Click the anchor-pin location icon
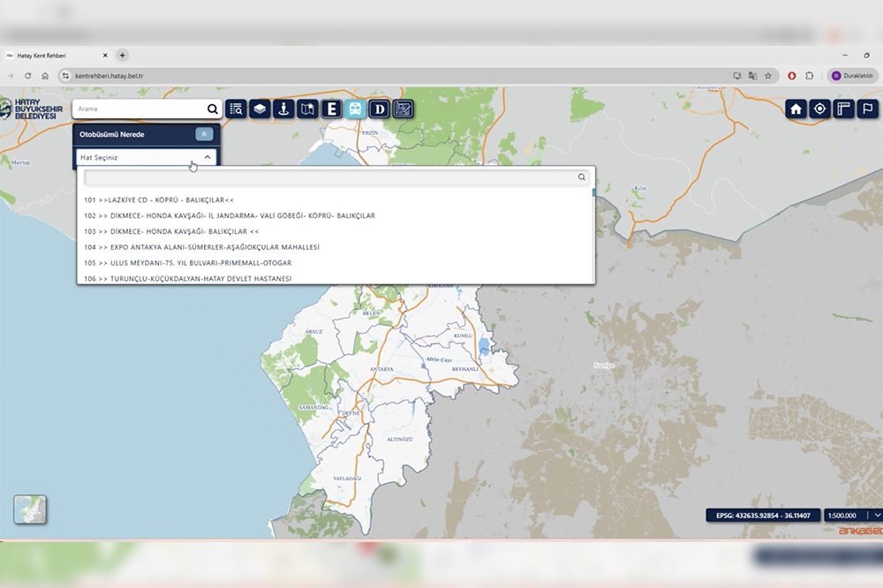883x588 pixels. pyautogui.click(x=283, y=109)
